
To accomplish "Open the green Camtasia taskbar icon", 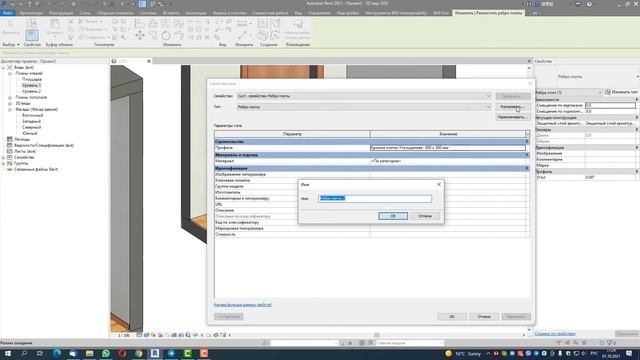I will (188, 353).
